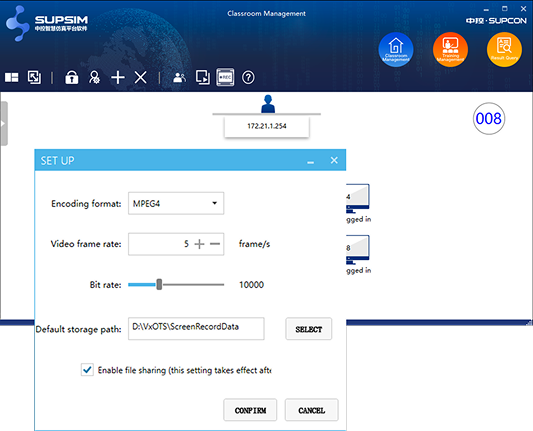
Task: Click the video frame rate value 5
Action: click(186, 244)
